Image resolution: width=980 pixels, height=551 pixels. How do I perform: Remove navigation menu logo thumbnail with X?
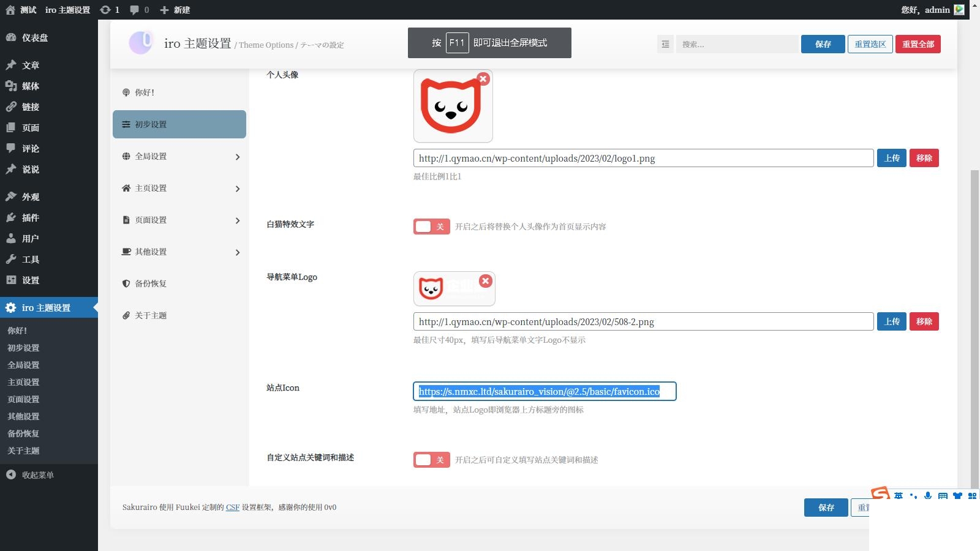pos(485,281)
